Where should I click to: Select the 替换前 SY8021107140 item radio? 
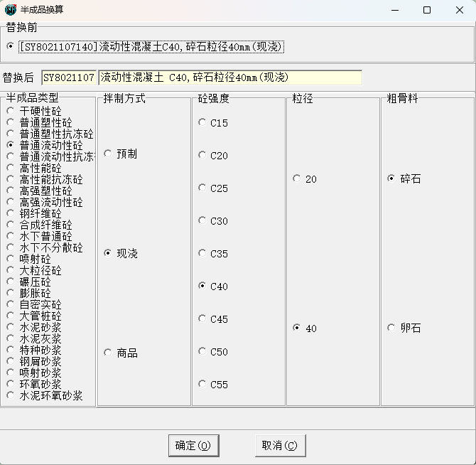pyautogui.click(x=10, y=46)
